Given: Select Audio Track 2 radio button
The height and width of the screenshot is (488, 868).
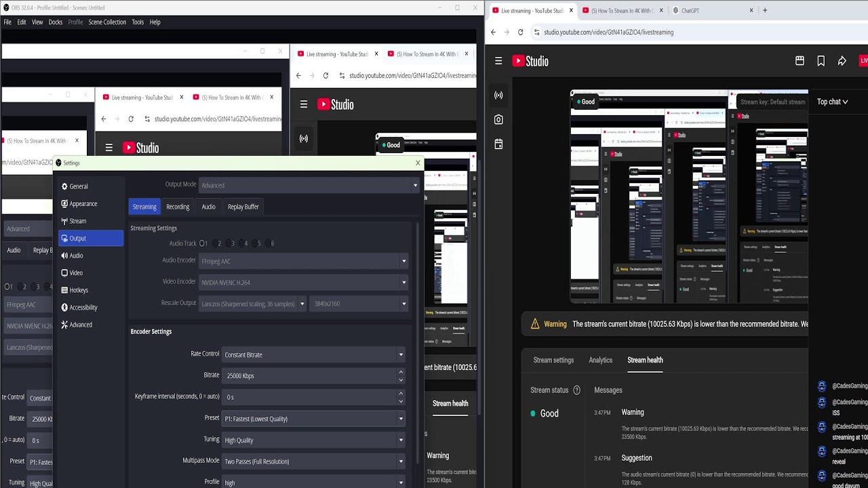Looking at the screenshot, I should point(216,243).
